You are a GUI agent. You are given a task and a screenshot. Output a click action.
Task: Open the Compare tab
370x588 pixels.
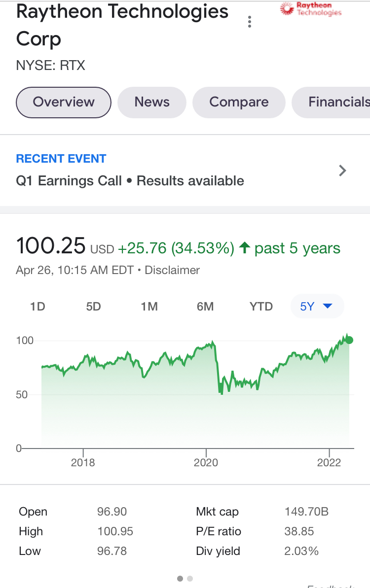point(239,102)
